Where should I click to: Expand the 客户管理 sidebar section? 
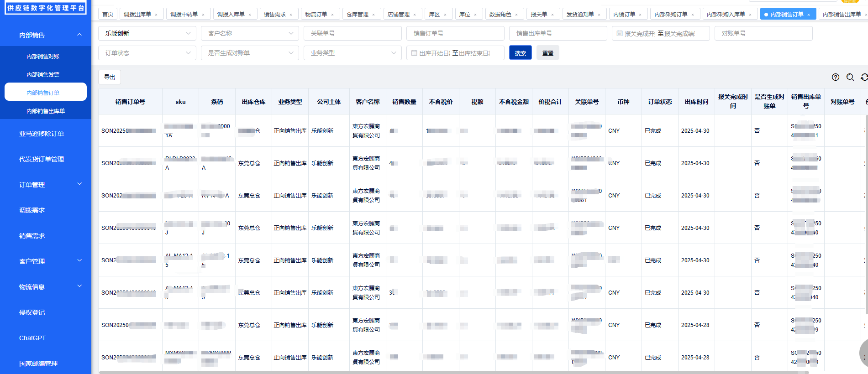79,261
